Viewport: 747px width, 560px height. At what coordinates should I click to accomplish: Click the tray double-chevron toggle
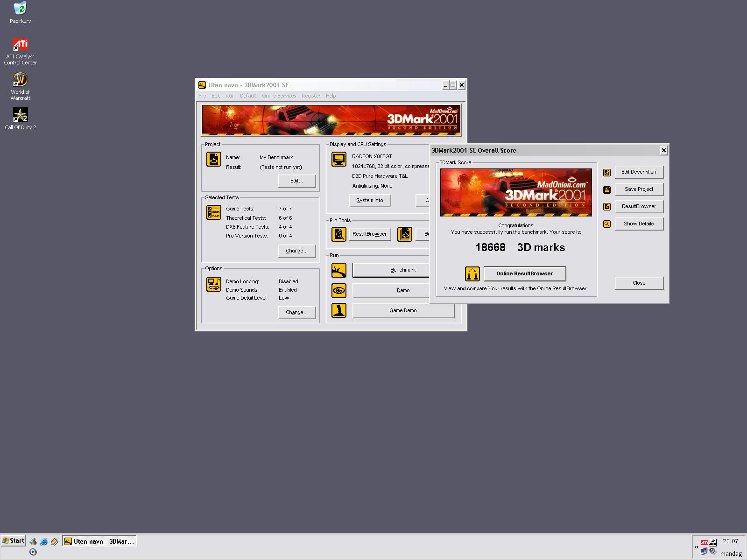coord(697,547)
